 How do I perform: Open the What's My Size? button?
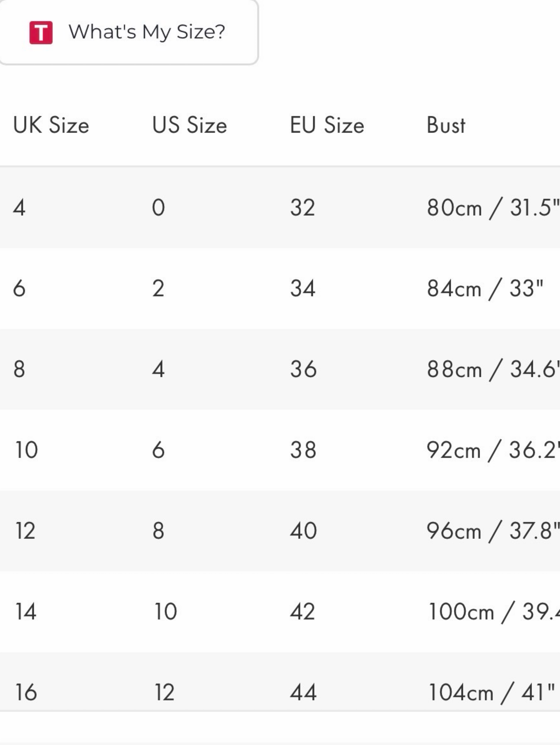point(129,32)
